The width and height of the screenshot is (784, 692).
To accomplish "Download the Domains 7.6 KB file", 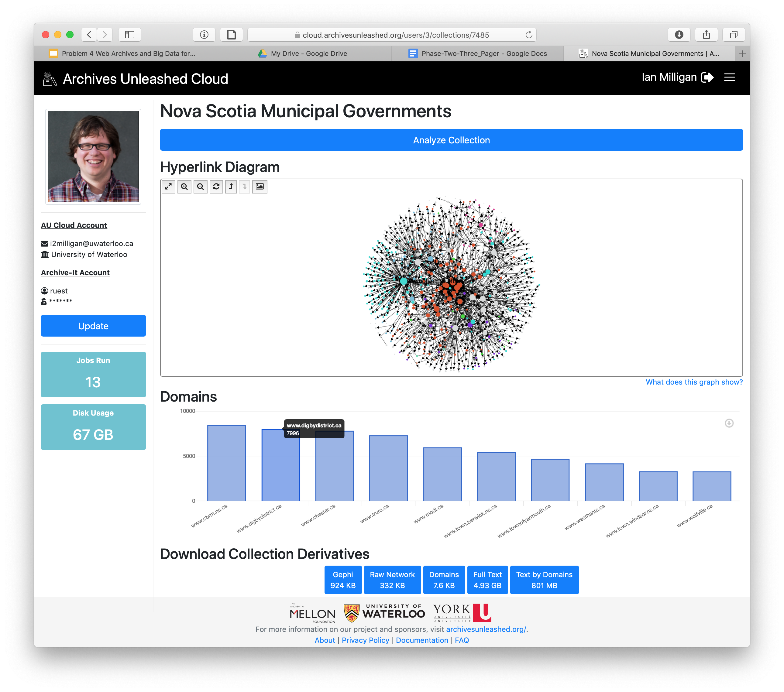I will (x=444, y=580).
